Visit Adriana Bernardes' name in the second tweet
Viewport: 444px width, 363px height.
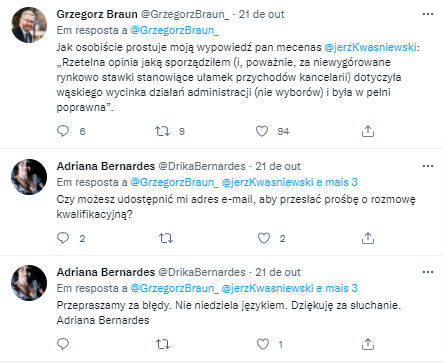[106, 166]
